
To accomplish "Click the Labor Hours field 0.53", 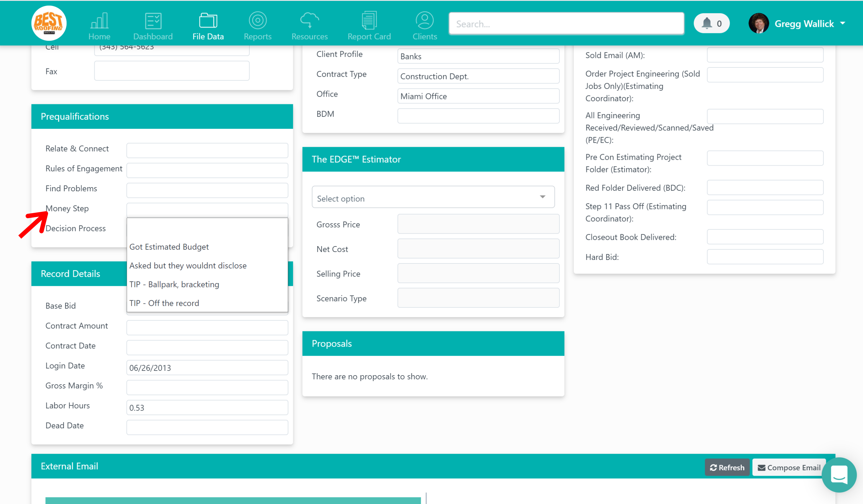I will click(x=207, y=407).
